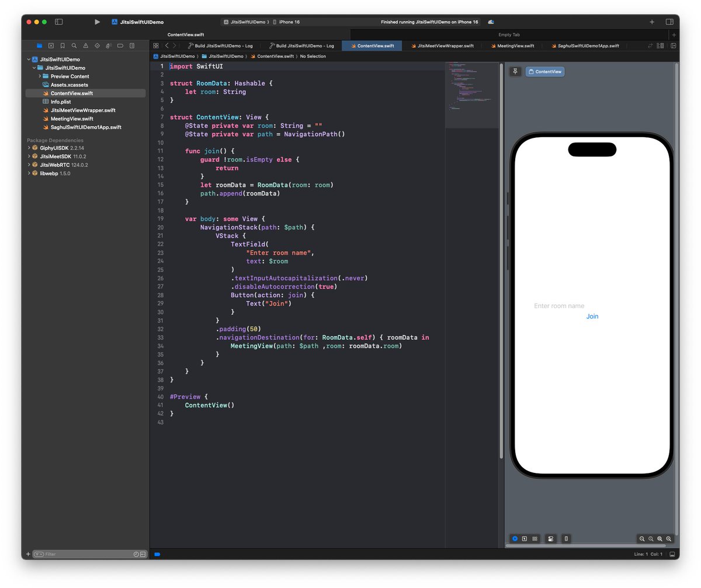The height and width of the screenshot is (588, 701).
Task: Open the Breakpoint navigator icon
Action: (x=120, y=46)
